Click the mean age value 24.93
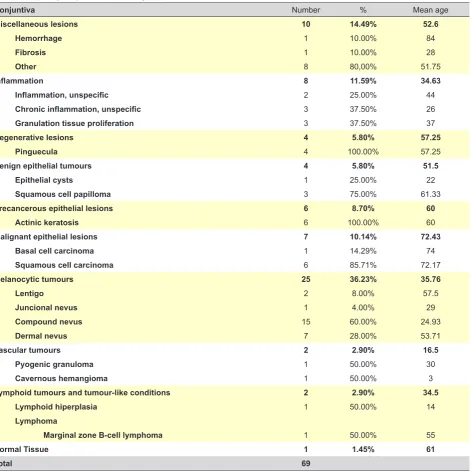471x471 pixels. click(x=430, y=322)
